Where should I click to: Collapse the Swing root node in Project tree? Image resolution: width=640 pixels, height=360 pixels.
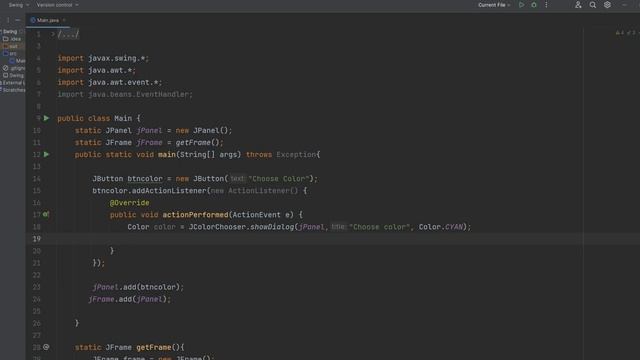pyautogui.click(x=1, y=31)
